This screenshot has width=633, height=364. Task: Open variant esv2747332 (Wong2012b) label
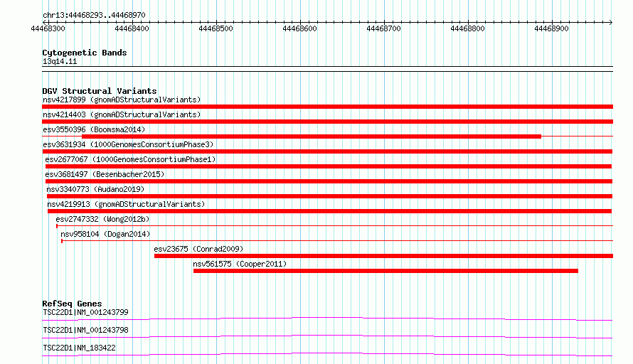tap(102, 219)
